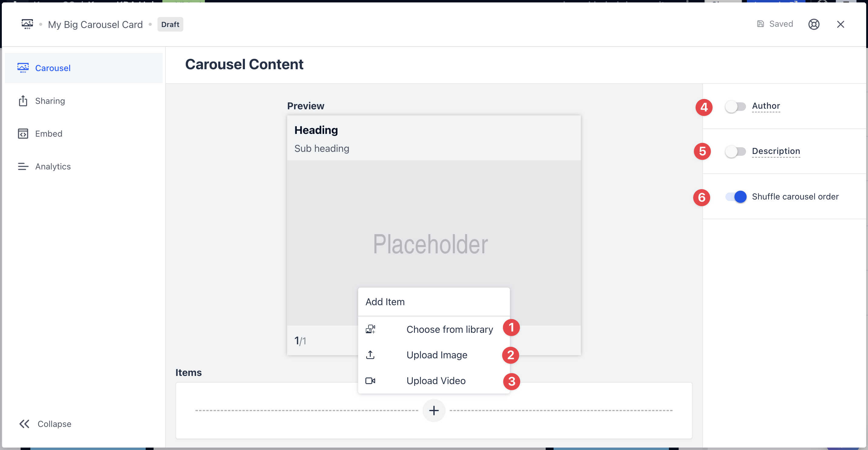Click the upload arrow icon for image

click(x=370, y=355)
